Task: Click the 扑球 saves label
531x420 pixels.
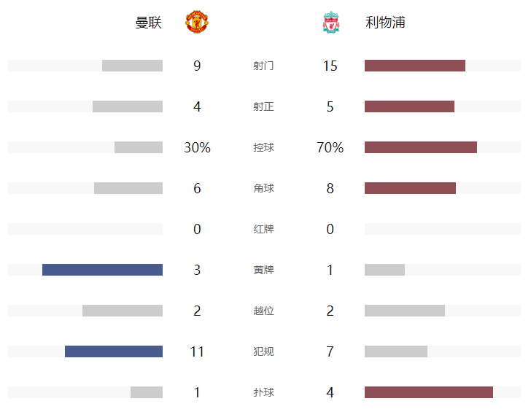Action: click(263, 392)
